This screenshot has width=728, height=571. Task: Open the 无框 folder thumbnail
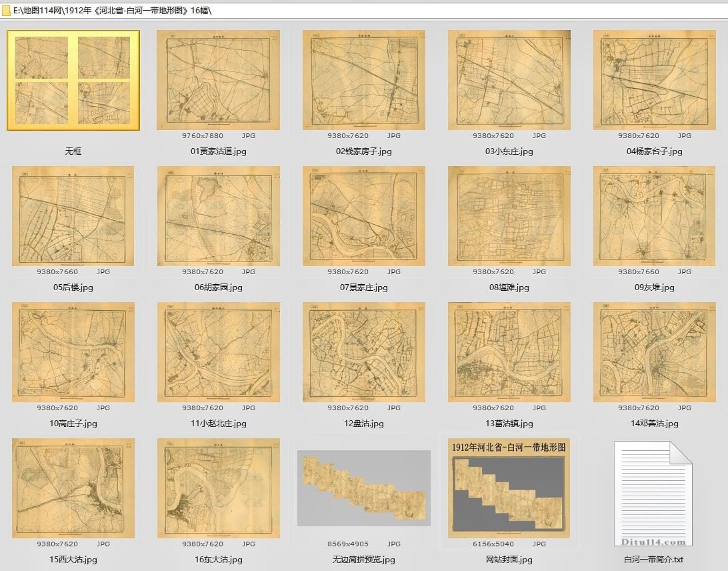coord(73,80)
